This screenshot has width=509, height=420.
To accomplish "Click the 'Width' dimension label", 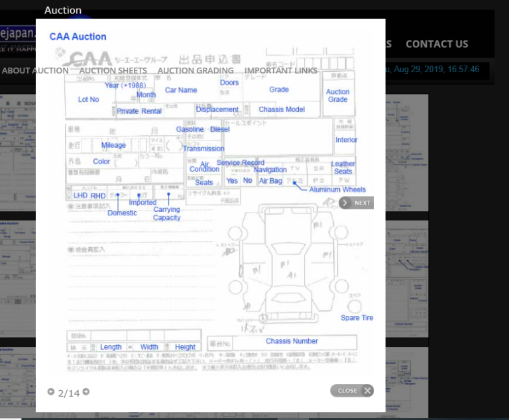I will pos(149,347).
